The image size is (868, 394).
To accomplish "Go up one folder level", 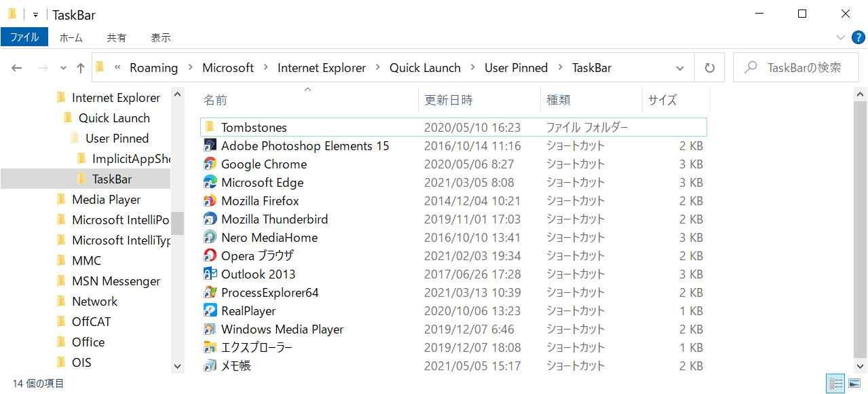I will (81, 68).
